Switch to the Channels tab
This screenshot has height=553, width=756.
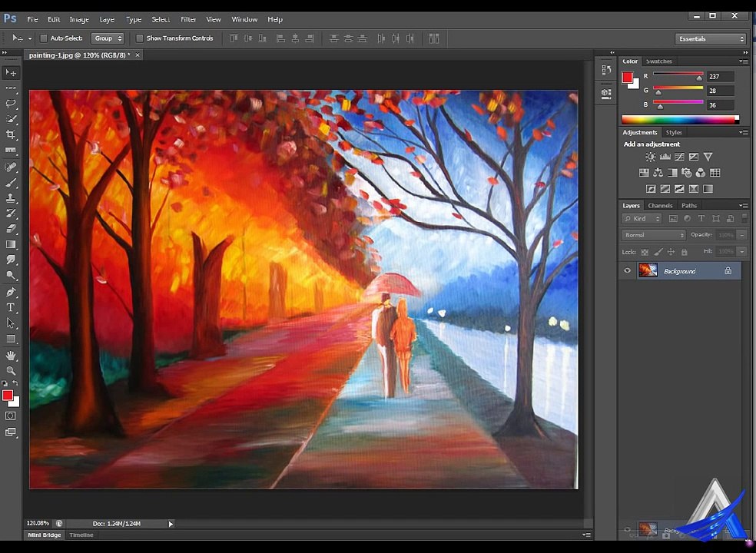660,205
